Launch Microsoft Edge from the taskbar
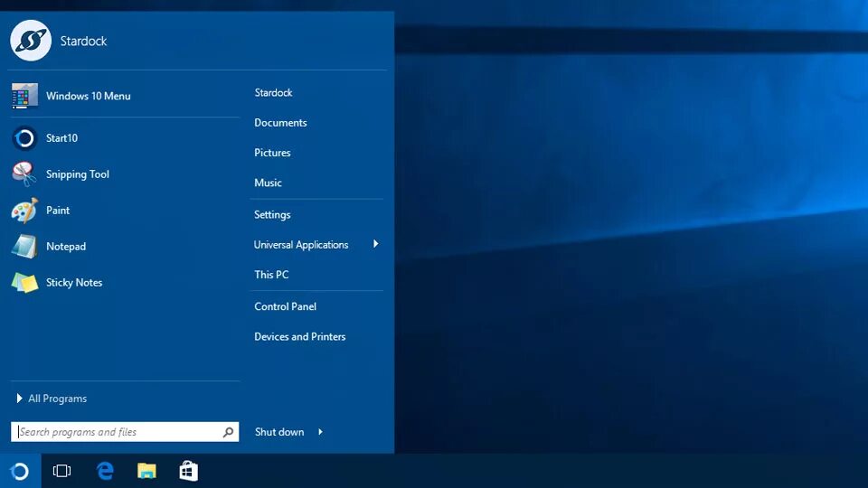Screen dimensions: 868x488 point(105,472)
